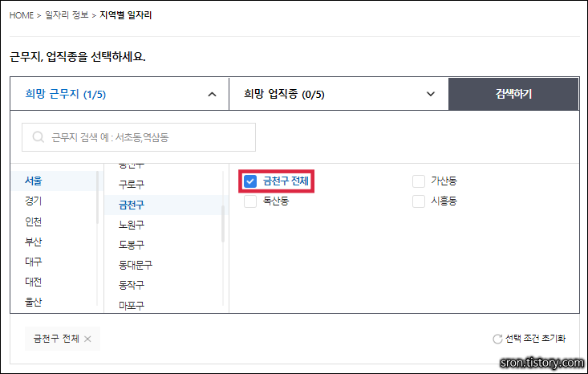The image size is (588, 374).
Task: Select 부산 in the region list
Action: [x=34, y=242]
